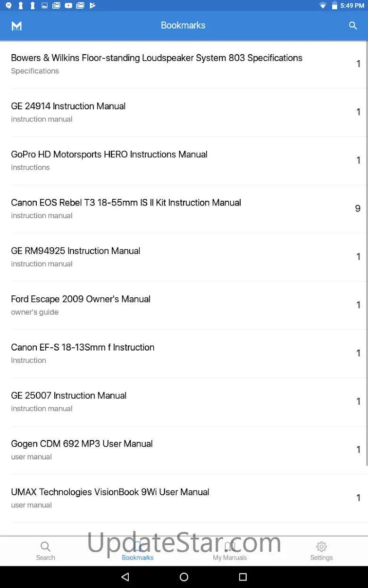Open Gogen CDM 692 MP3 User Manual

pyautogui.click(x=82, y=449)
